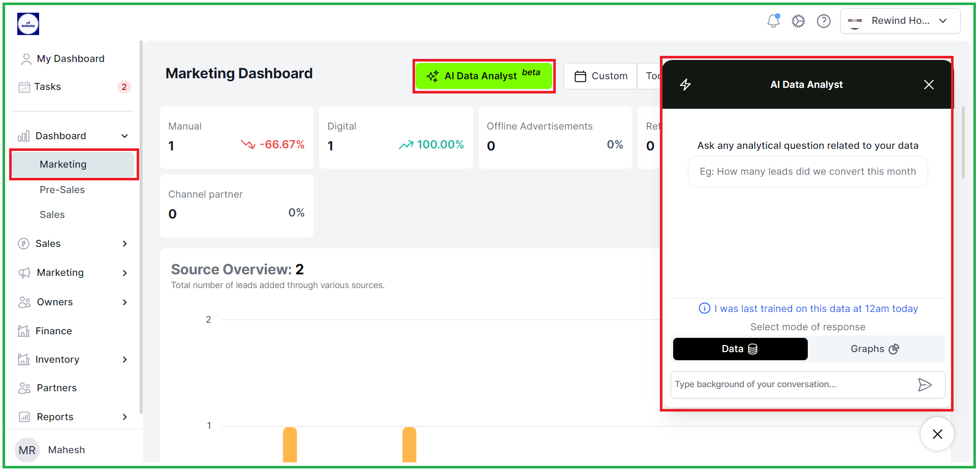
Task: Click the Reports icon in sidebar
Action: click(x=24, y=417)
